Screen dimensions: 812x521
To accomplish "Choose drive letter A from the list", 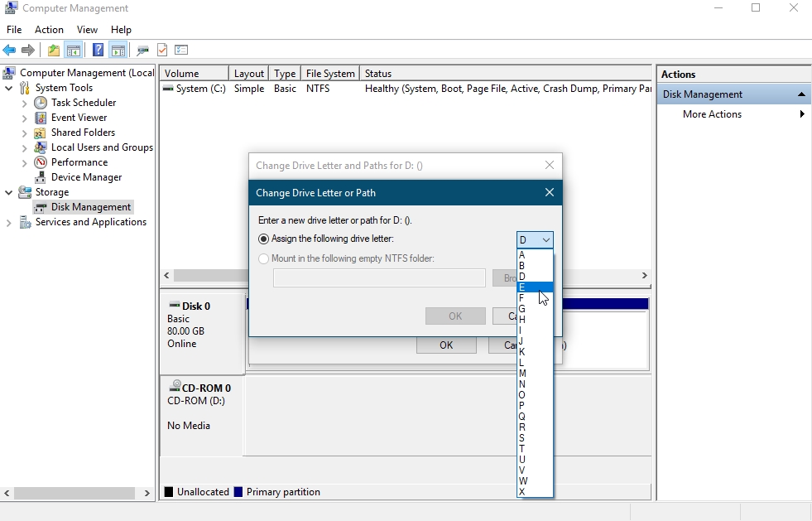I will [535, 255].
